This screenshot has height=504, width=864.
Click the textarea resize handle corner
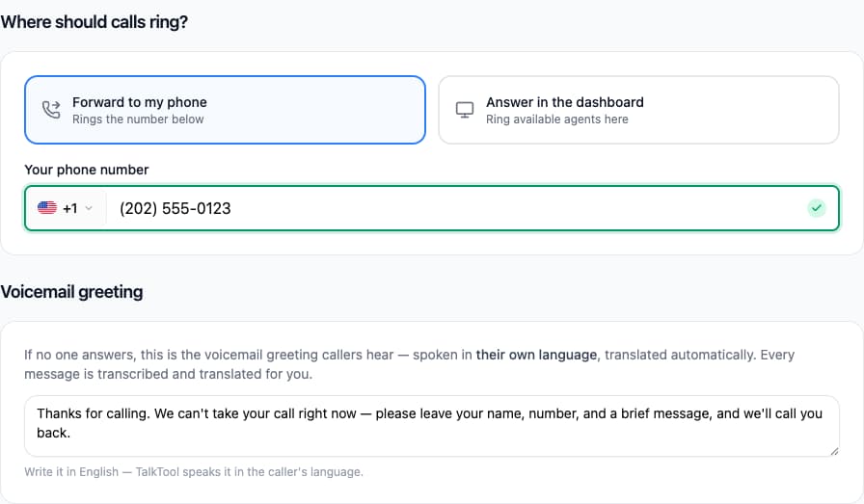[x=834, y=451]
